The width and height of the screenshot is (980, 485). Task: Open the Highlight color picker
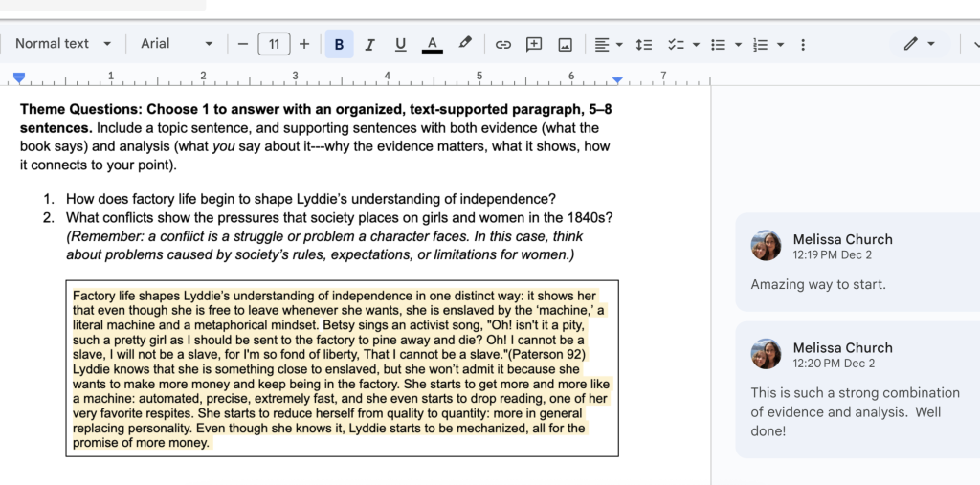tap(465, 44)
